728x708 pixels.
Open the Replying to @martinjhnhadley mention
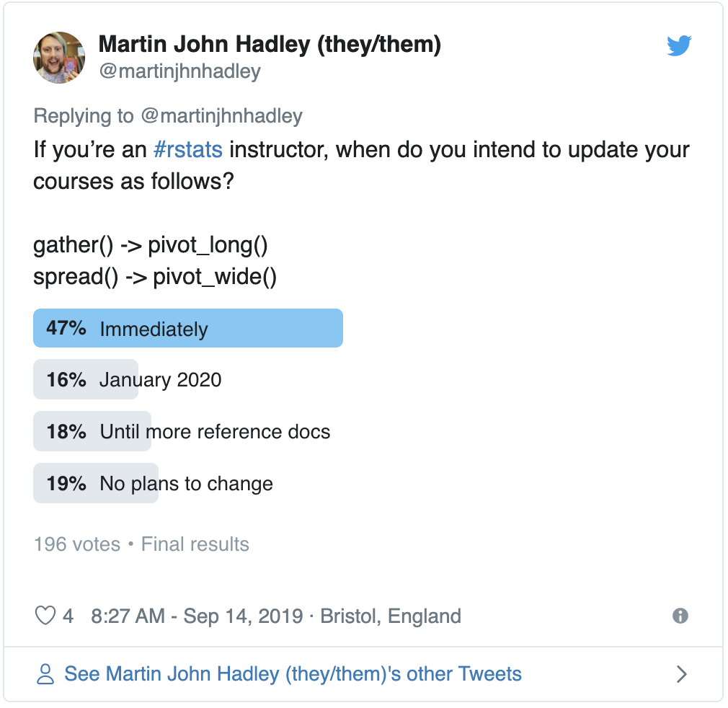221,115
